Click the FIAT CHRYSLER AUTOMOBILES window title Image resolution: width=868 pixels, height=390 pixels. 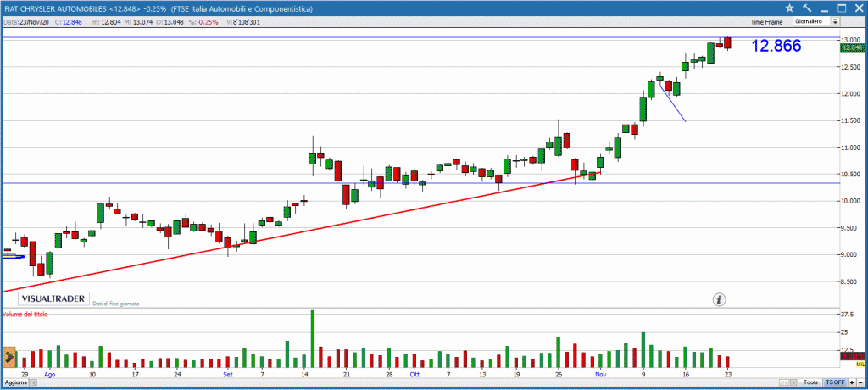point(159,8)
